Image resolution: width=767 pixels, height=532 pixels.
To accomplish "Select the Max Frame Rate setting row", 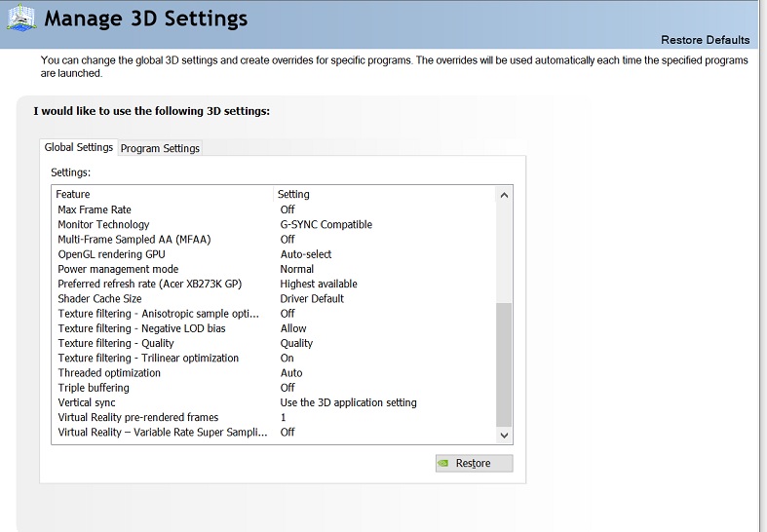I will [95, 209].
